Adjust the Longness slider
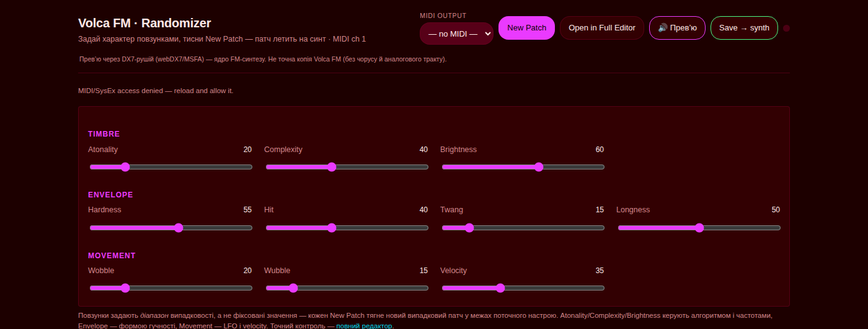 pyautogui.click(x=699, y=228)
